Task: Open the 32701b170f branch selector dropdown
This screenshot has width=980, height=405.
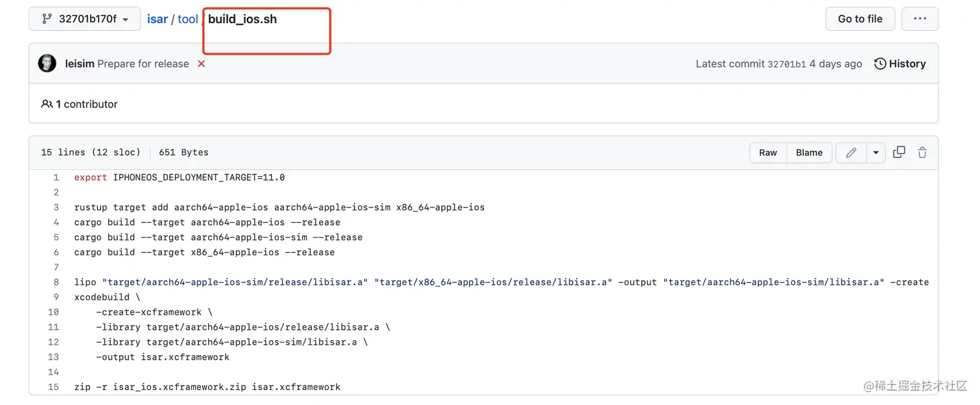Action: (84, 19)
